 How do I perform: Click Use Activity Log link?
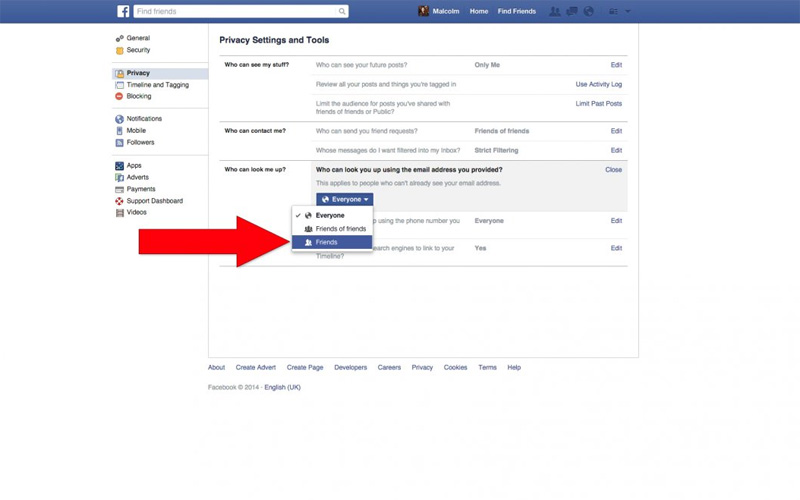(x=598, y=84)
